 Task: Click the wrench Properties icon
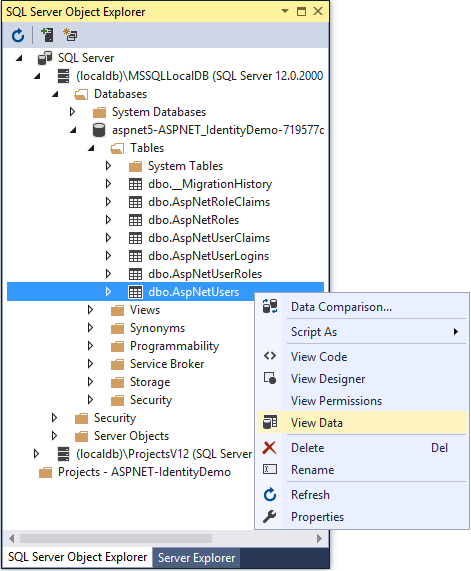coord(270,516)
